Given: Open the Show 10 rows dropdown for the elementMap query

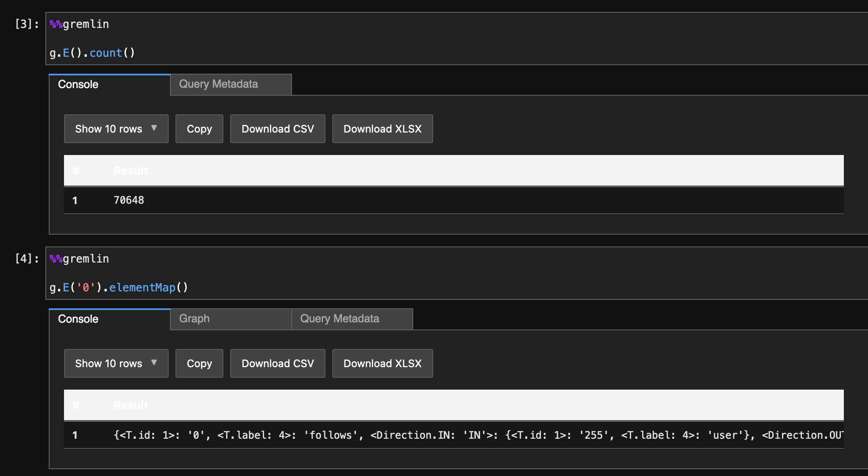Looking at the screenshot, I should [x=116, y=363].
